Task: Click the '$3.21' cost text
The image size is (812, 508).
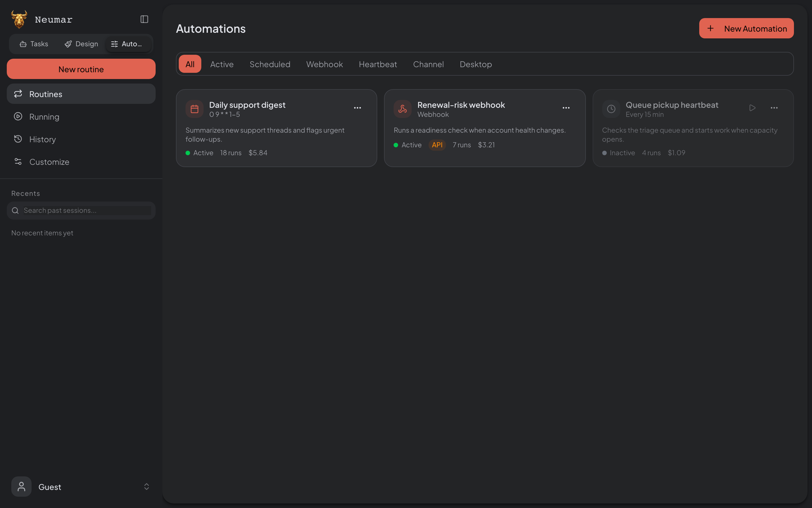Action: [x=486, y=145]
